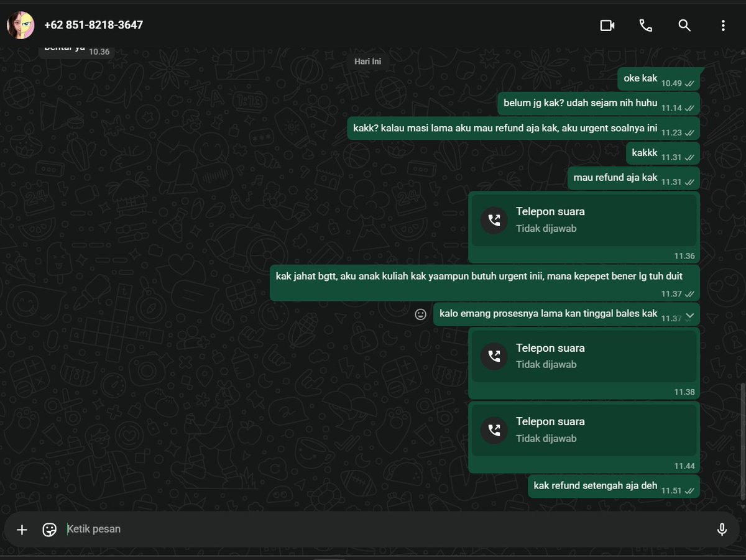Image resolution: width=746 pixels, height=560 pixels.
Task: Click the 'Hari Ini' date label
Action: click(x=367, y=61)
